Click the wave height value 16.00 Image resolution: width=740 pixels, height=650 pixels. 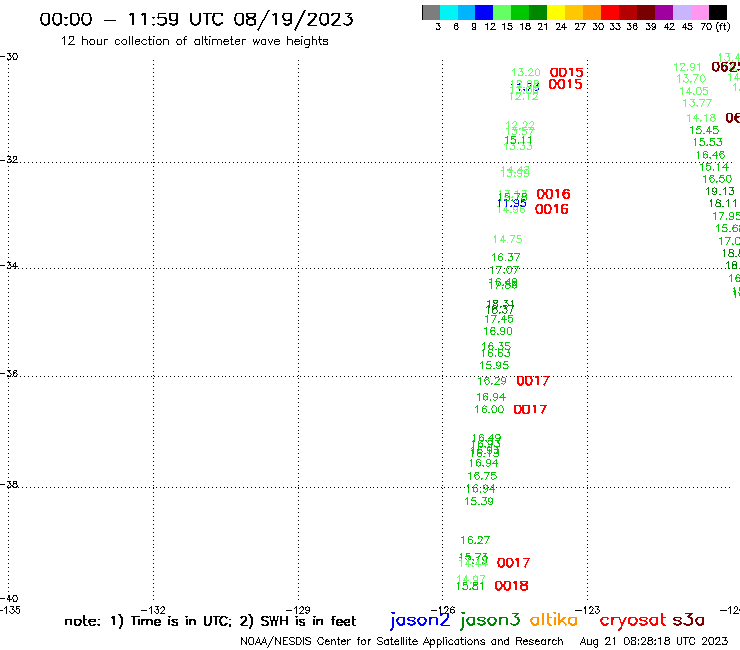pos(489,409)
